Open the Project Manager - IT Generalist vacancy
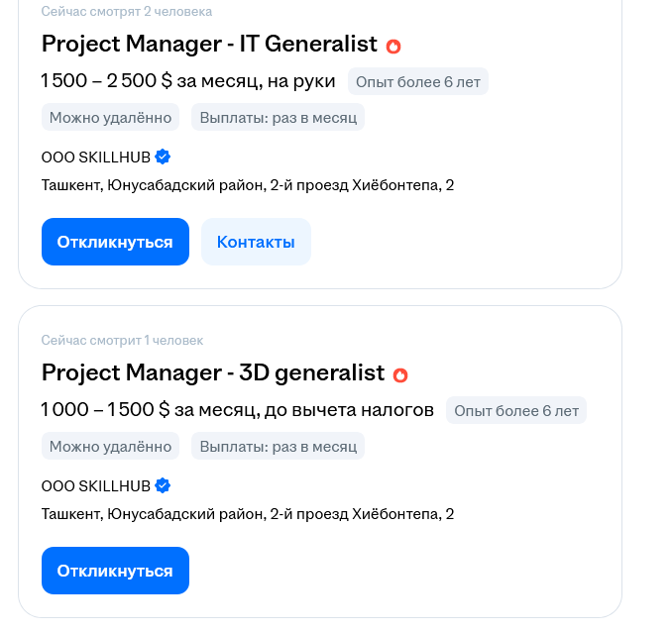Screen dimensions: 672x633 click(209, 44)
